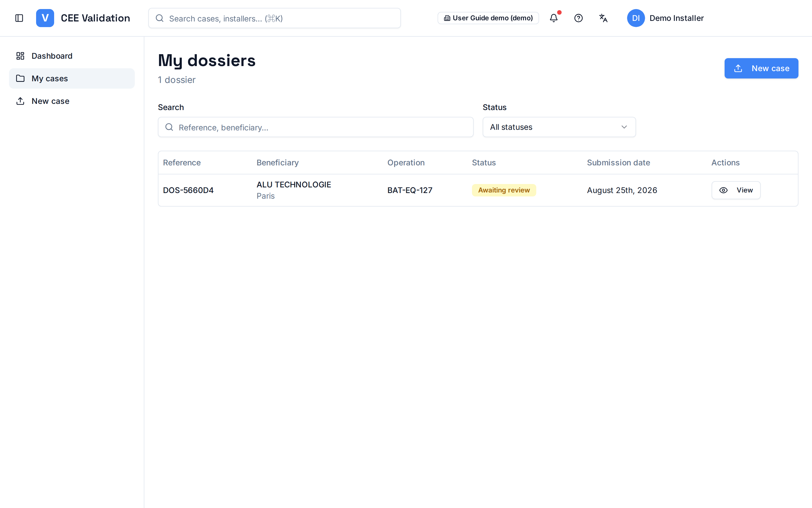This screenshot has height=508, width=812.
Task: Click the blue New case button
Action: click(761, 68)
